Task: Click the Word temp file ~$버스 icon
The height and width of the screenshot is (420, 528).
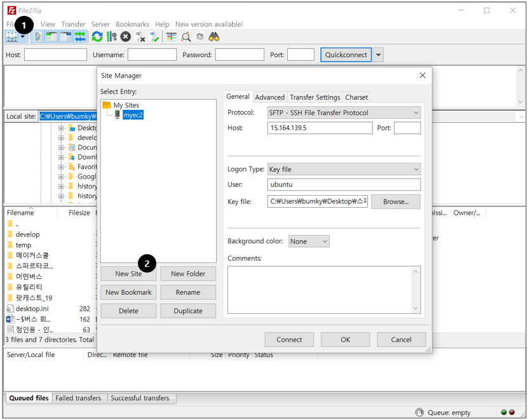Action: pyautogui.click(x=10, y=319)
